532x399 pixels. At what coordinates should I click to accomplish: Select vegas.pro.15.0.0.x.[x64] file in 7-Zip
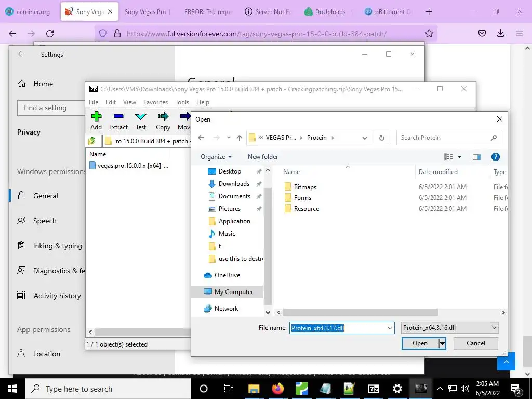tap(129, 166)
